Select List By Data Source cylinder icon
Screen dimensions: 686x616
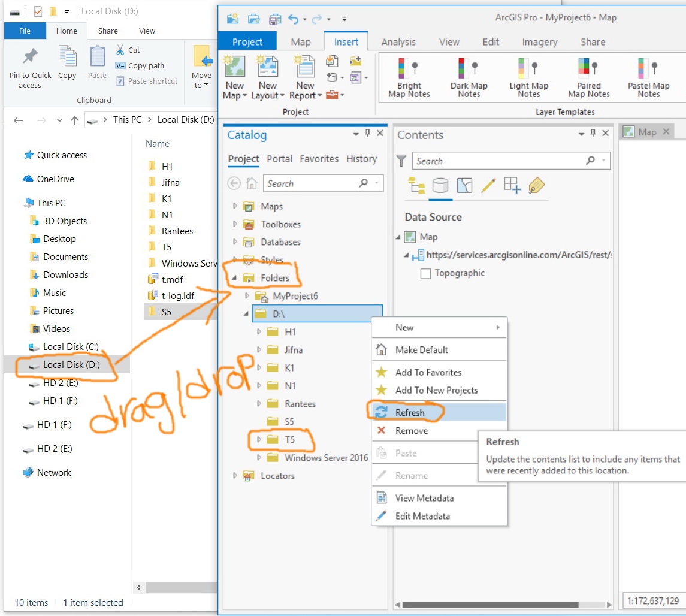[x=440, y=186]
